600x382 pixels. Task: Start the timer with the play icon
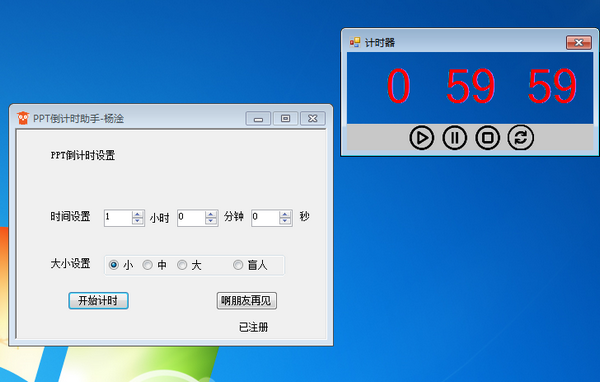tap(421, 137)
